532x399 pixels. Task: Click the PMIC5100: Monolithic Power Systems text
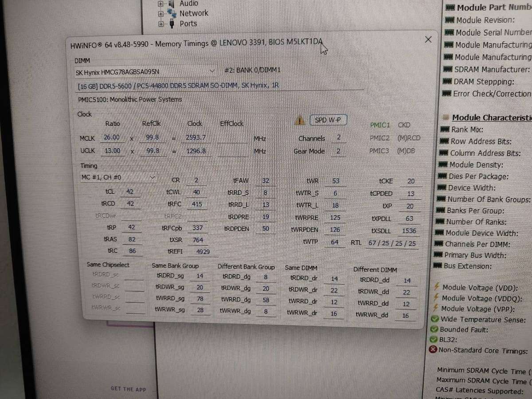coord(130,100)
